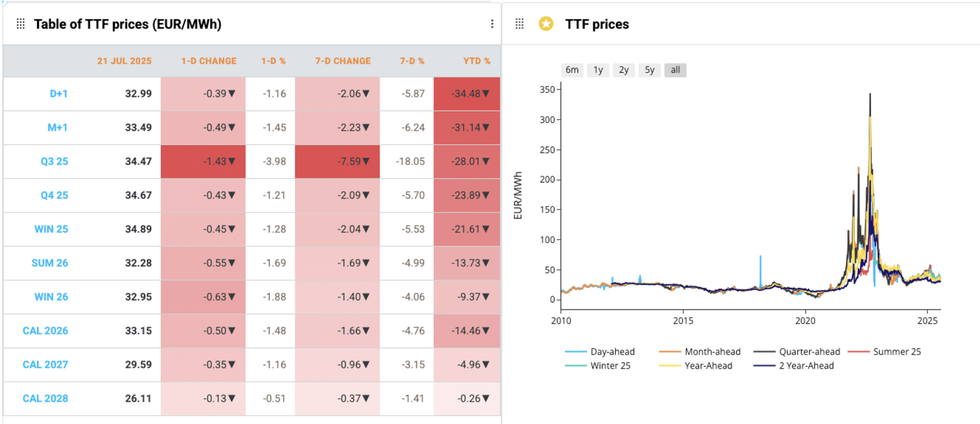Screen dimensions: 980x424
Task: Click the down arrow in D+1 YTD cell
Action: 486,93
